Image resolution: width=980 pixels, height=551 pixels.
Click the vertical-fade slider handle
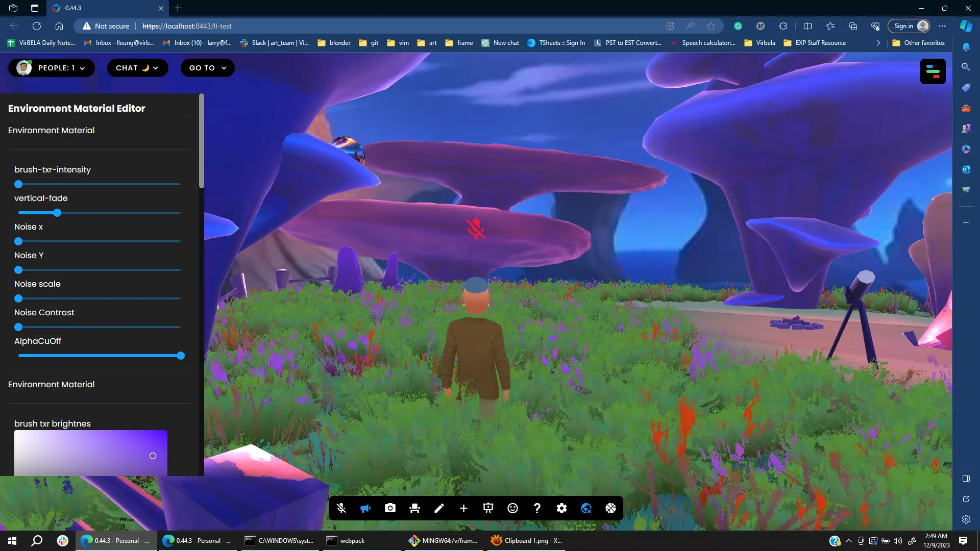[x=57, y=213]
